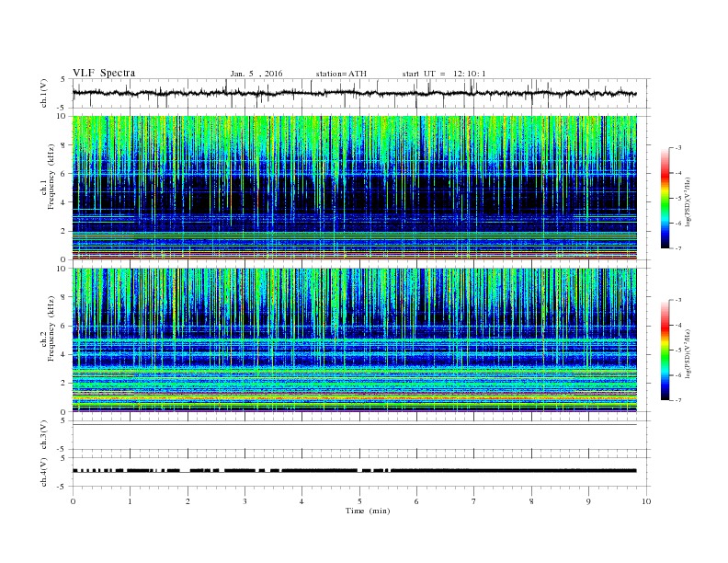Click the '-5' tick on ch.2 colorbar

click(678, 350)
